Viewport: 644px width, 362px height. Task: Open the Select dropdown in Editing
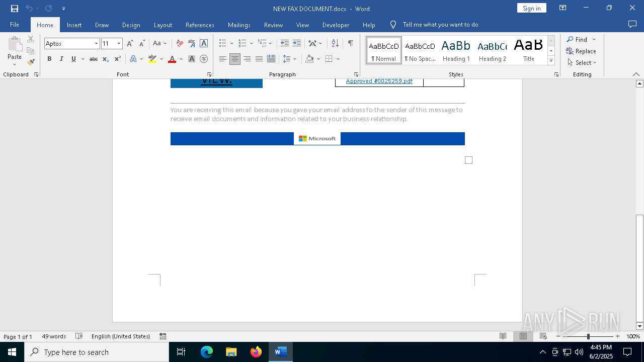582,63
